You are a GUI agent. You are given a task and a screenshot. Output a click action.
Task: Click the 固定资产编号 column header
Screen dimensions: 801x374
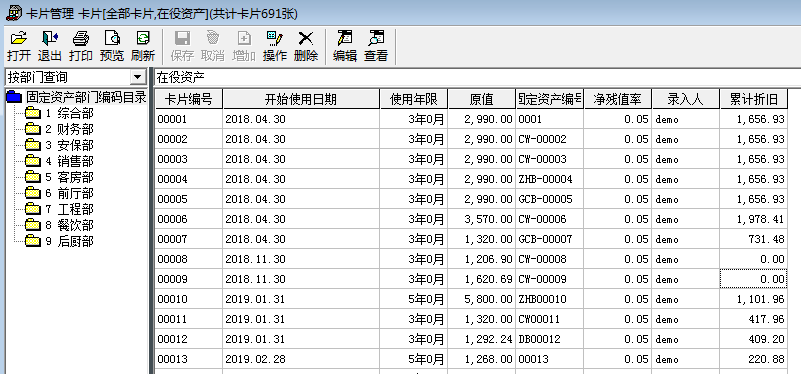(549, 99)
